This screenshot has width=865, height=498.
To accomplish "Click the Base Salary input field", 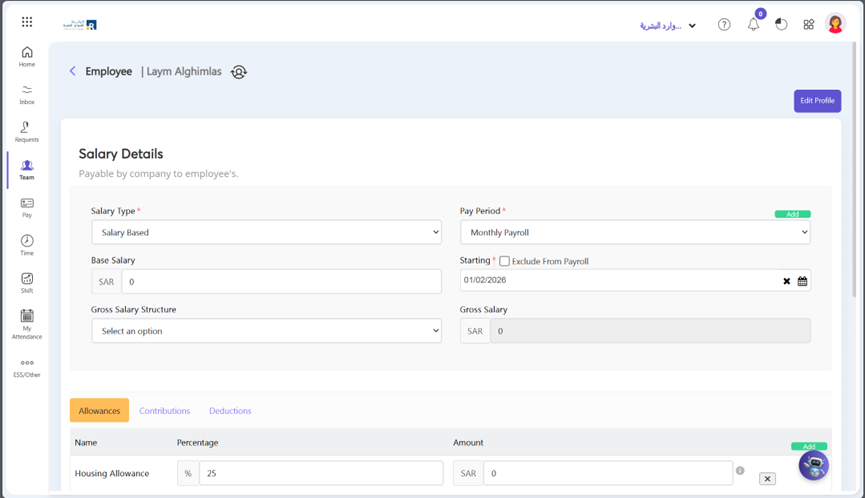I will click(281, 282).
